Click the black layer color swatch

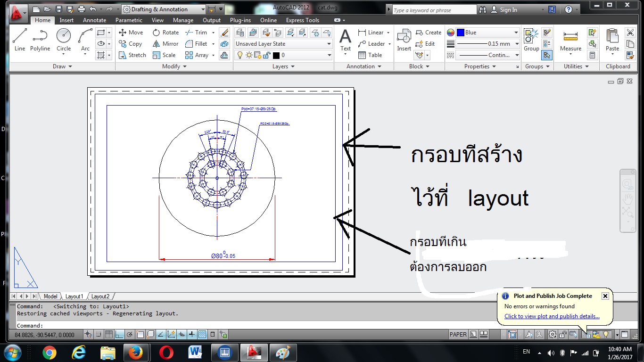pyautogui.click(x=276, y=55)
